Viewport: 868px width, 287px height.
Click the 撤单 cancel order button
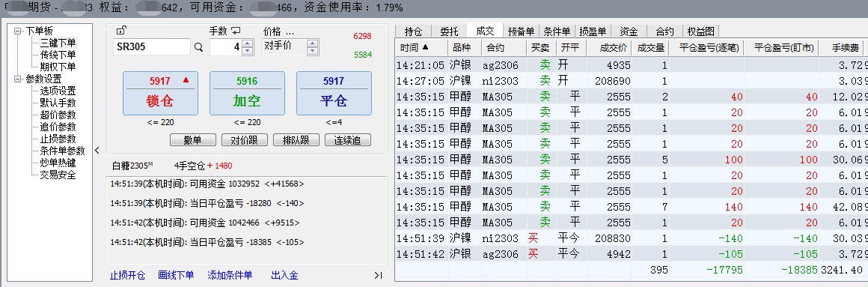(192, 140)
